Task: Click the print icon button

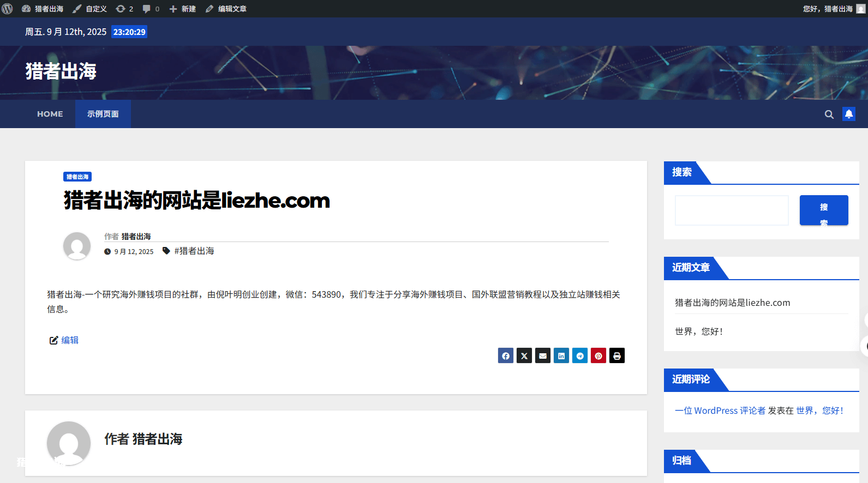Action: click(x=617, y=356)
